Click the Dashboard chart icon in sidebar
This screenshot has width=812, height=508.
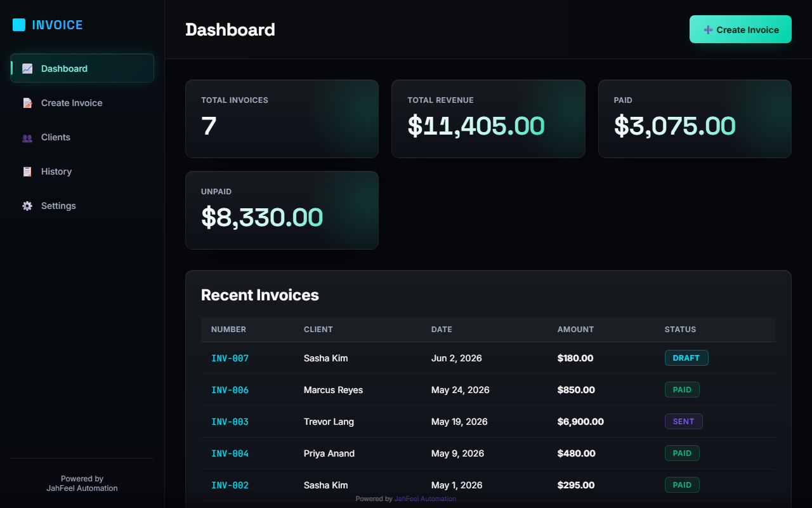click(x=27, y=69)
